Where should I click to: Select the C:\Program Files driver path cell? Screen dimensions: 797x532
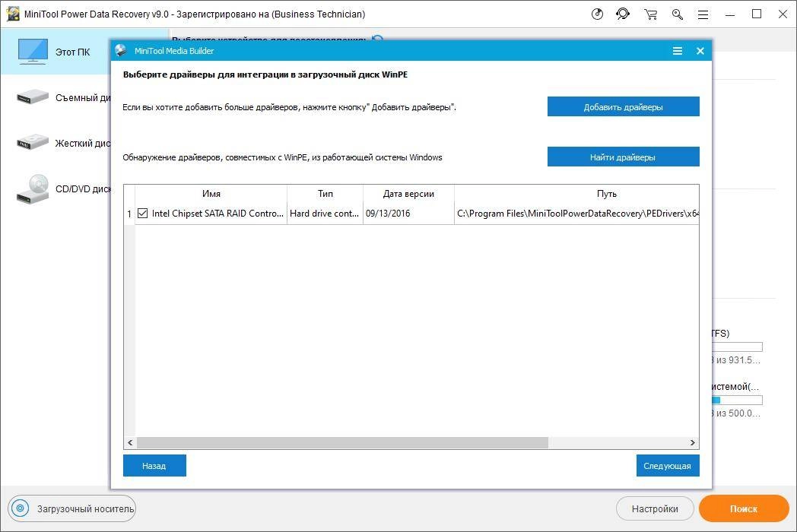[577, 214]
